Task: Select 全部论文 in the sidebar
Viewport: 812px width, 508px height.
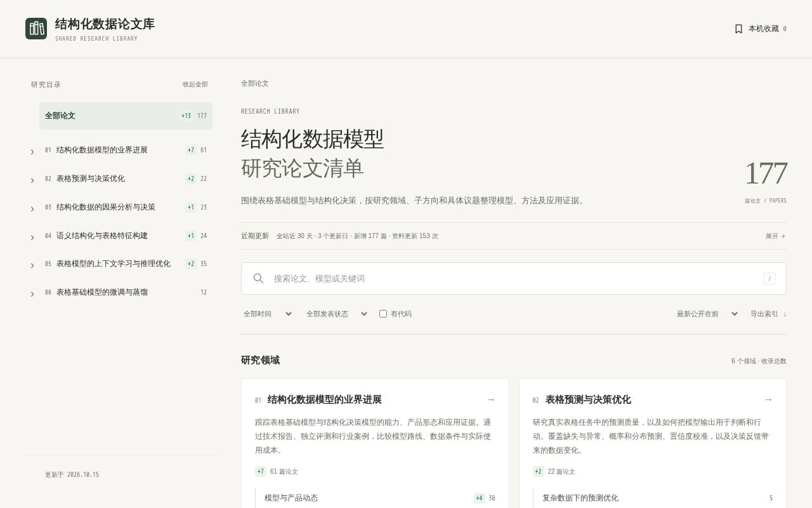Action: pos(126,116)
